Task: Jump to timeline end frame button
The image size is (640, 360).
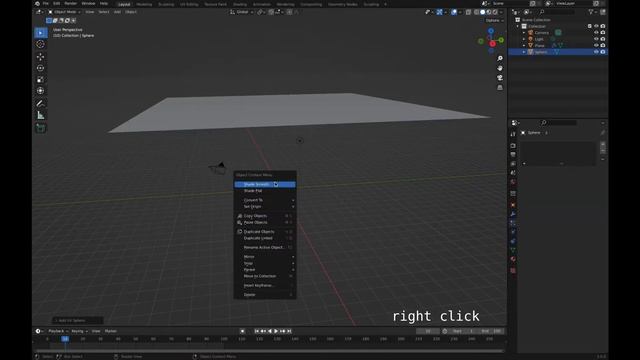Action: click(289, 331)
